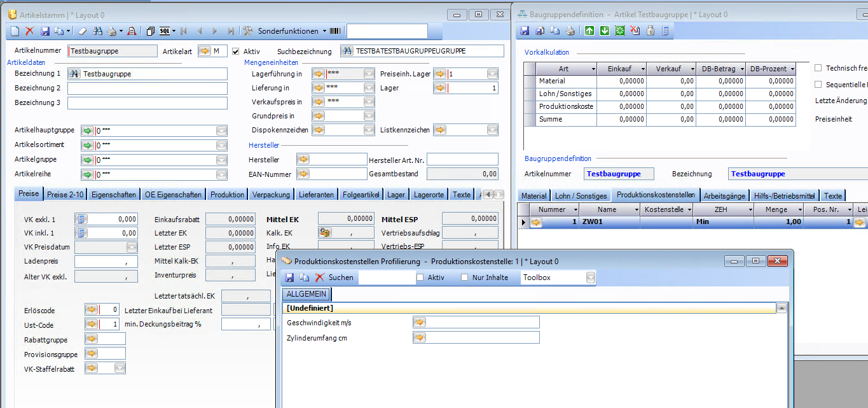Open the Arbeitsgänge tab
The height and width of the screenshot is (408, 868).
724,195
